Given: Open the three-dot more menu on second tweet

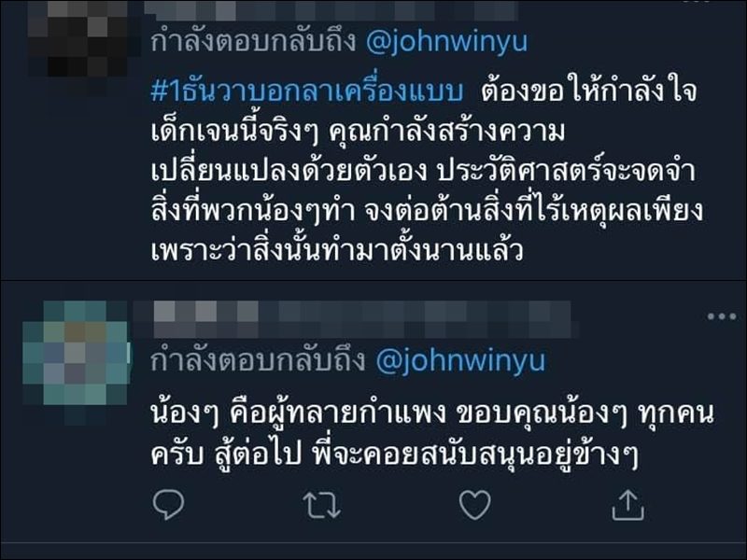Looking at the screenshot, I should coord(721,316).
